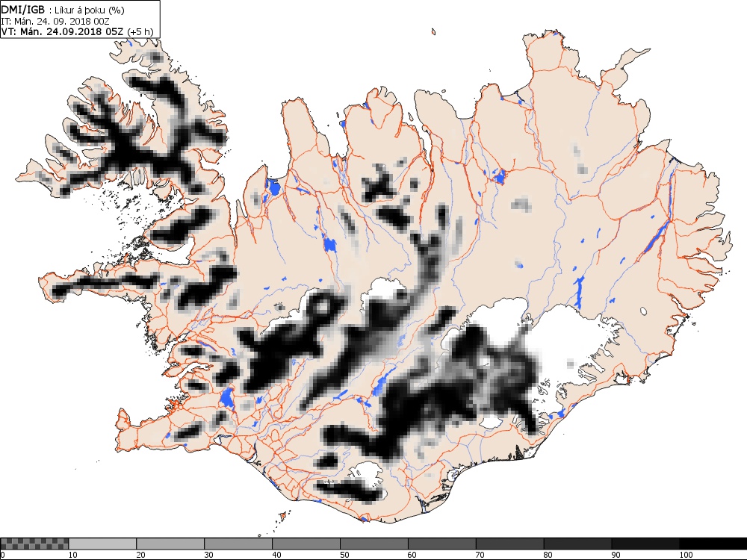Click the legend value '30'
Image resolution: width=747 pixels, height=560 pixels.
[208, 555]
